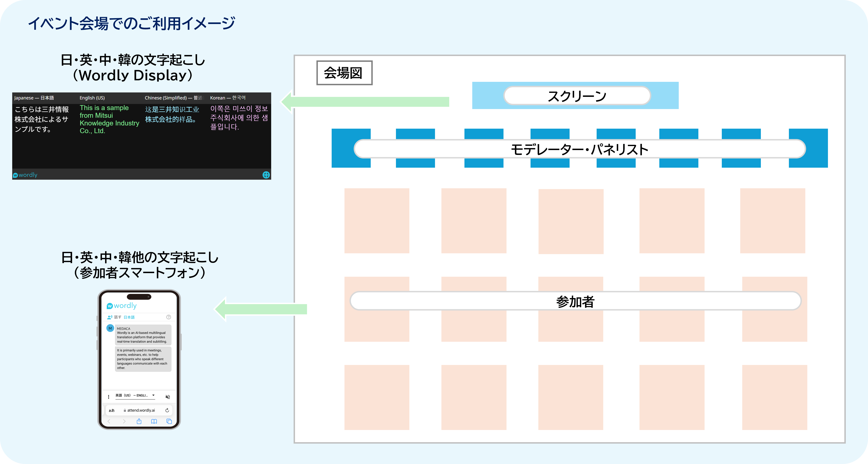Click the wordly logo in the display footer

tap(25, 175)
